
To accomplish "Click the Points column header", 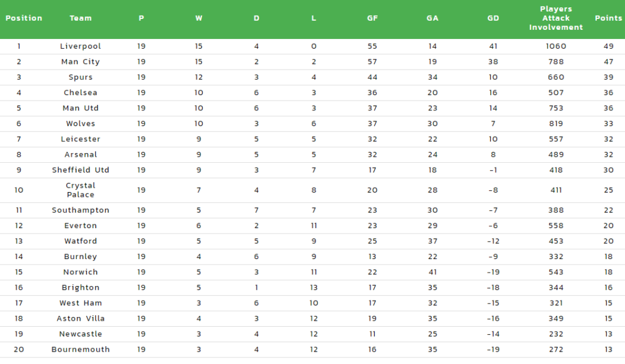I will point(609,18).
